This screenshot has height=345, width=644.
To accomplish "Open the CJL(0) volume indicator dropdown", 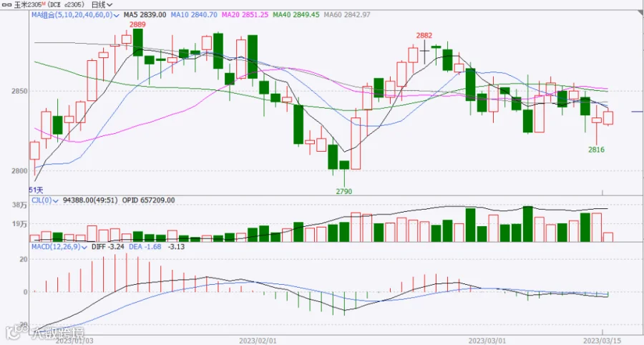I will pos(46,200).
